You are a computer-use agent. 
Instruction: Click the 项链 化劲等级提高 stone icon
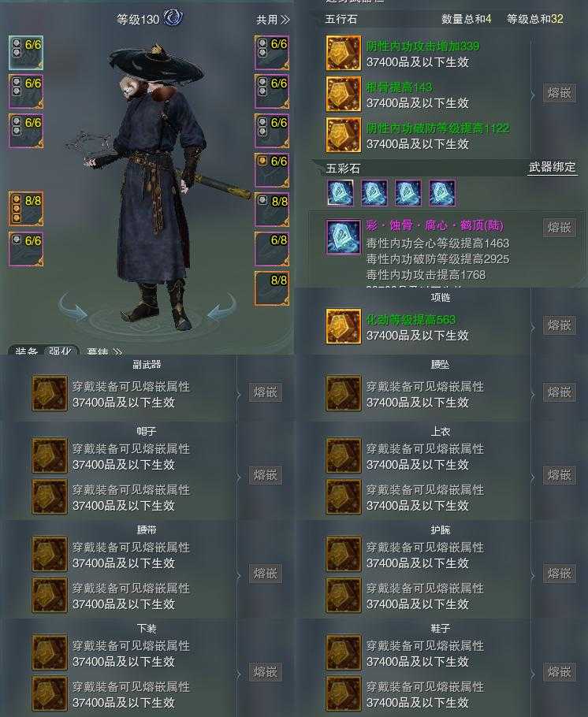click(343, 326)
